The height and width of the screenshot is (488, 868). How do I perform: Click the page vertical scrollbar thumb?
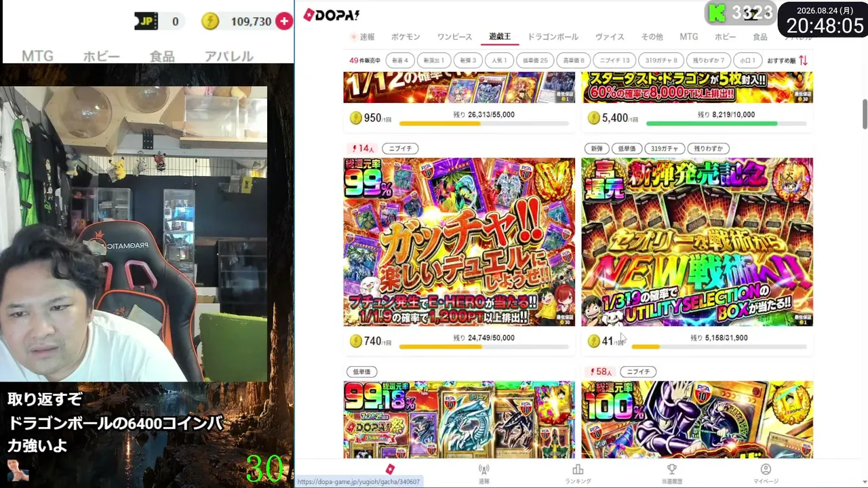[x=865, y=114]
